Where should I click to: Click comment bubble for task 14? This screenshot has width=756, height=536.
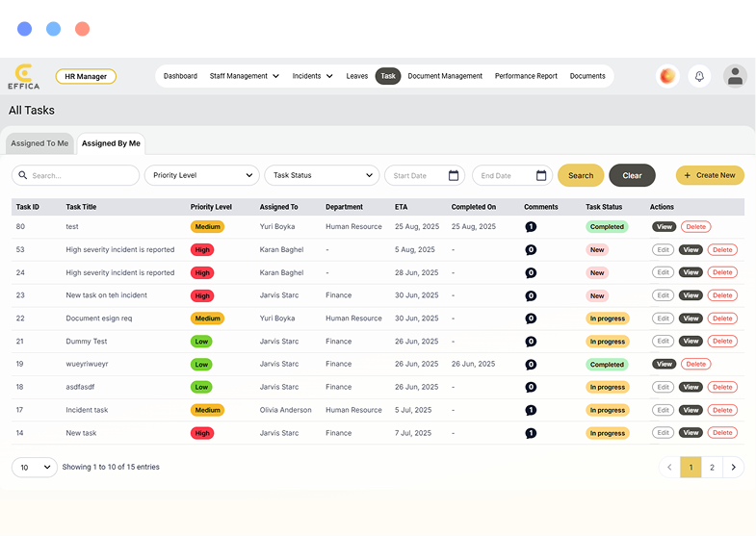pyautogui.click(x=530, y=433)
